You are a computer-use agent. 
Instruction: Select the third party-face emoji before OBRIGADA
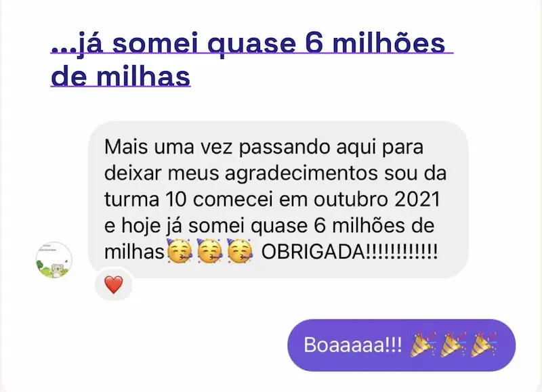240,251
